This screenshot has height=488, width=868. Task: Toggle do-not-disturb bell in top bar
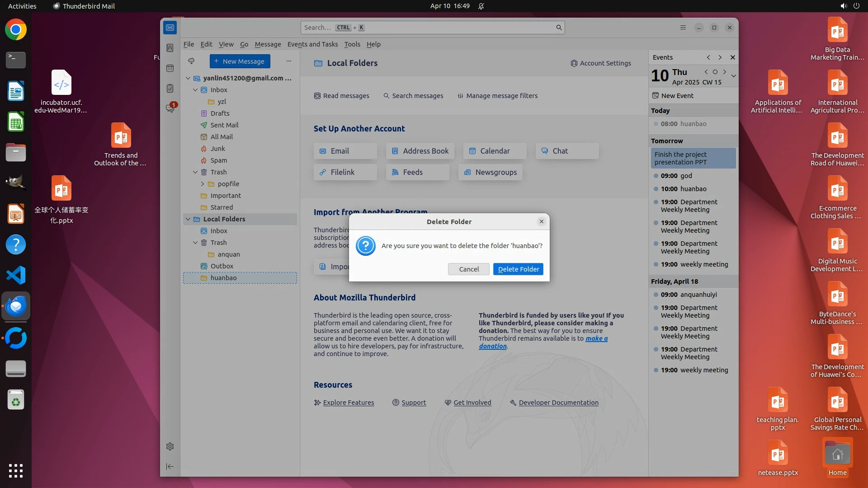point(481,6)
